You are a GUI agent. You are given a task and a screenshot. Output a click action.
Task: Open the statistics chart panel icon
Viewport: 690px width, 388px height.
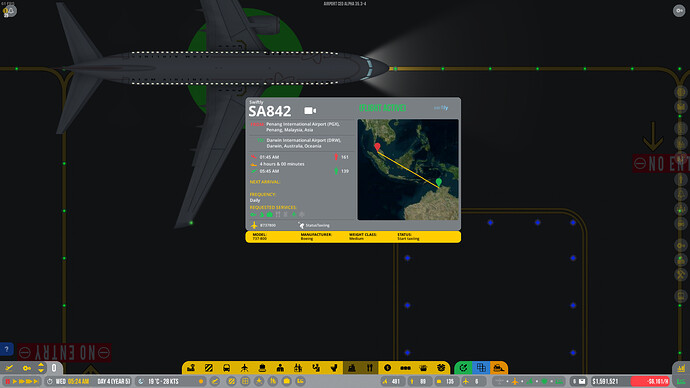pos(681,368)
